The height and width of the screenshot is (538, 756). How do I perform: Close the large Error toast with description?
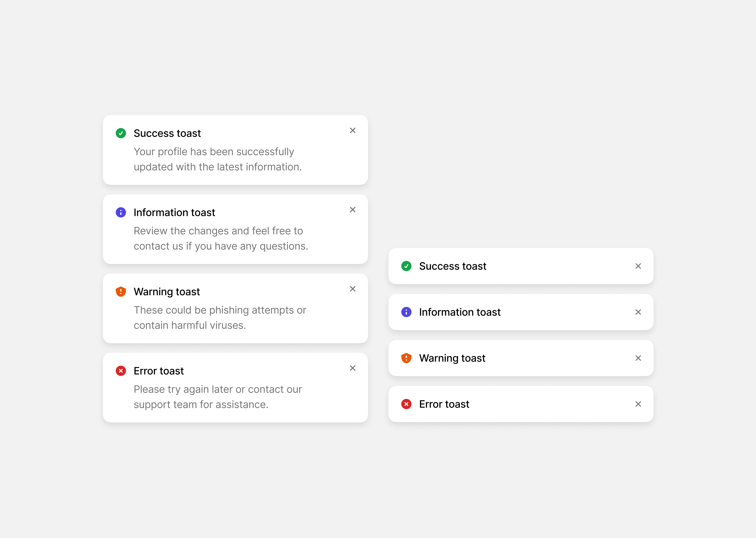point(353,368)
